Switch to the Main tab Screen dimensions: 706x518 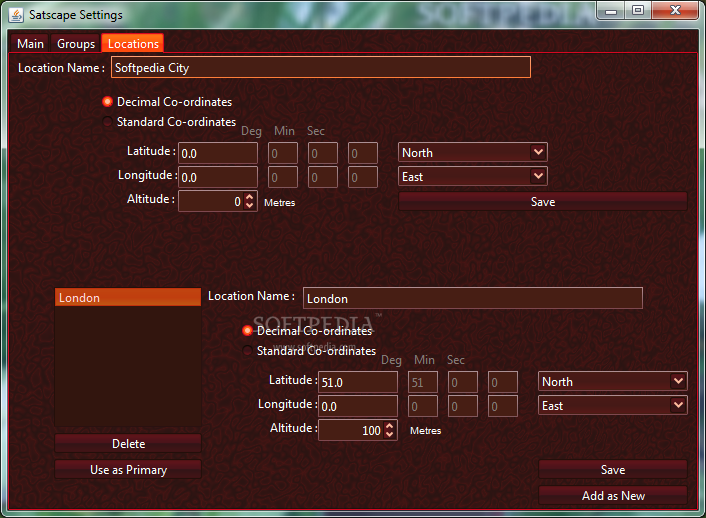30,44
